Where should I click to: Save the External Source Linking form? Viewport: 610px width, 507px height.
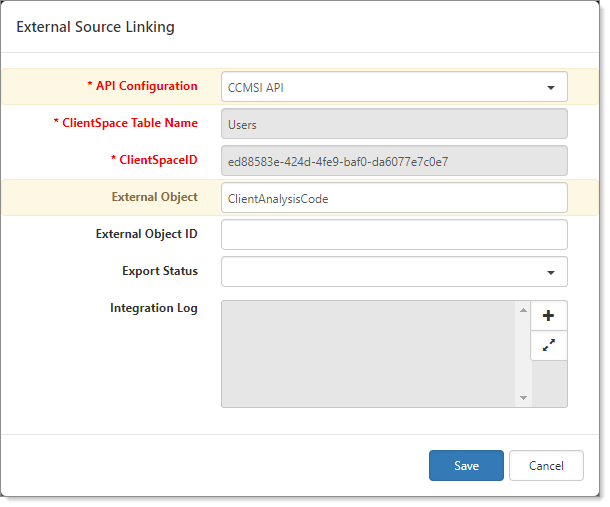click(x=466, y=465)
